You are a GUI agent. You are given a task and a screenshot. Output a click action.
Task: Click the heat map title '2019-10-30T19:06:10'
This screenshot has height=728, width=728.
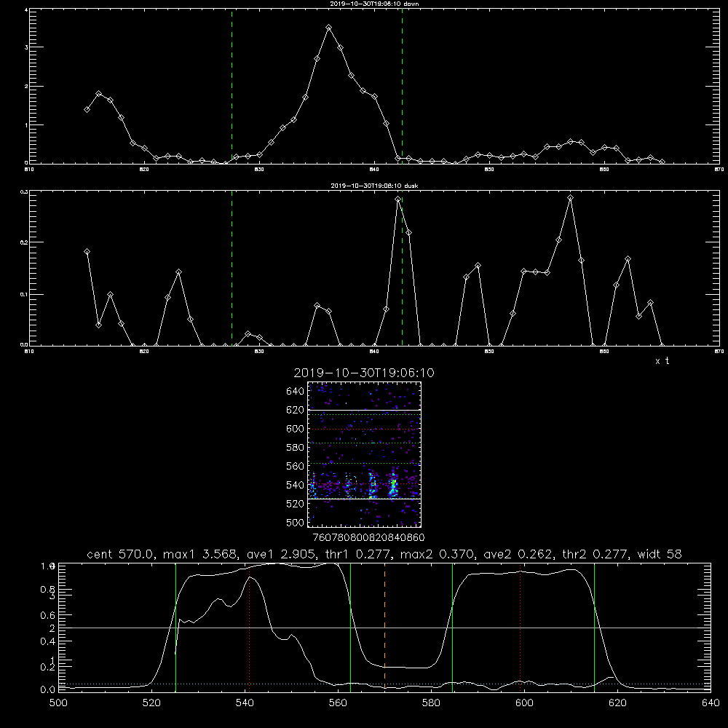[x=364, y=373]
